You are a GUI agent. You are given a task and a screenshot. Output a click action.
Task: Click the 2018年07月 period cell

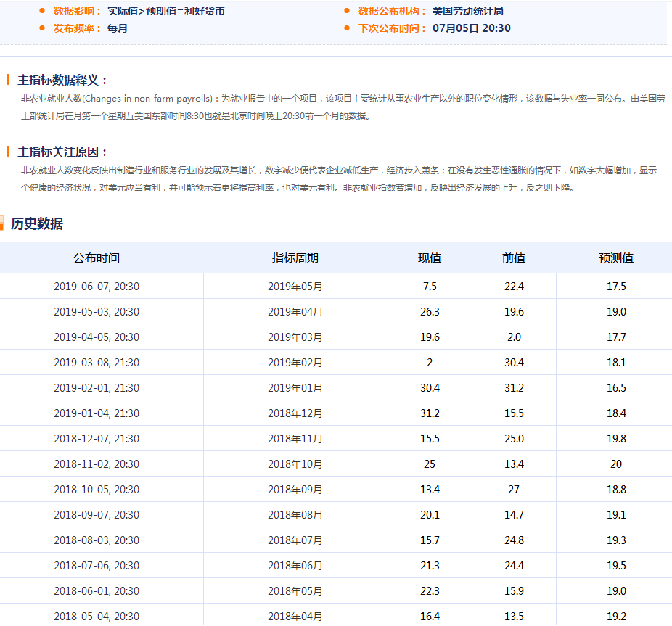tap(295, 540)
